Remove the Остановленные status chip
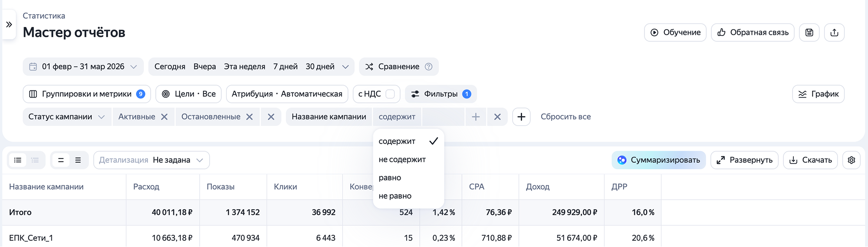This screenshot has height=247, width=868. (x=250, y=117)
